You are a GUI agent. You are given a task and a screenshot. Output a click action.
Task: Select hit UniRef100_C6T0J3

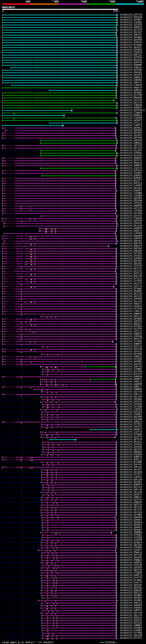coord(131,286)
